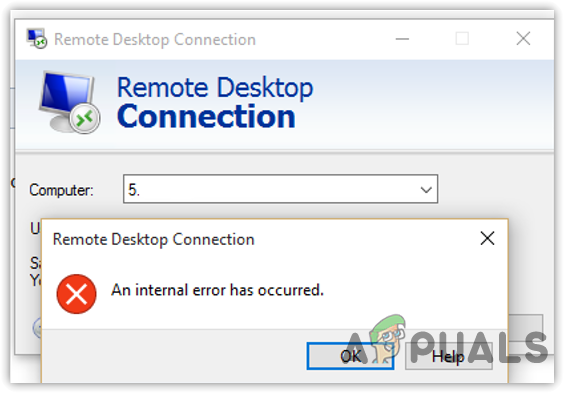Expand the Computer dropdown arrow
Image resolution: width=564 pixels, height=393 pixels.
point(426,189)
